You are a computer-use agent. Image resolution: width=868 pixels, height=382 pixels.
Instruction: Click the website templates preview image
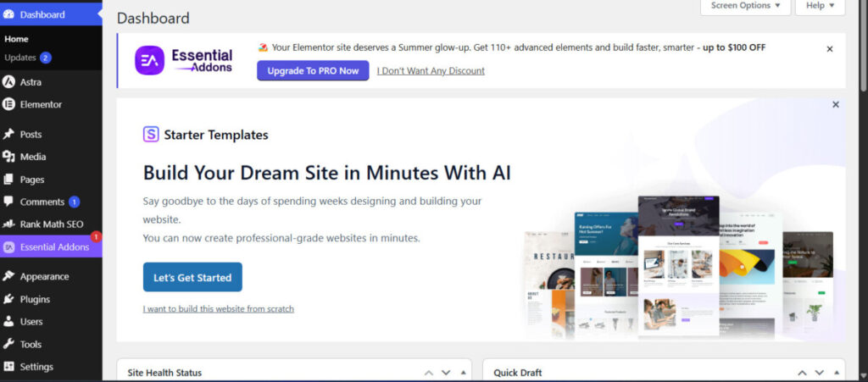point(679,267)
